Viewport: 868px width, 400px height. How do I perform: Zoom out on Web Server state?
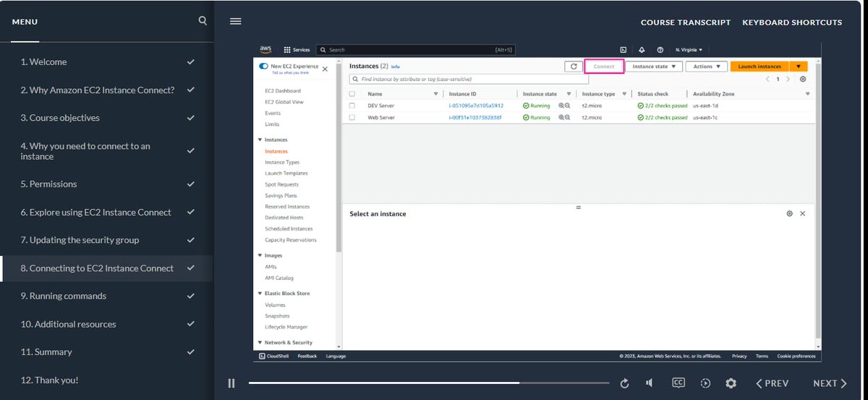point(568,117)
